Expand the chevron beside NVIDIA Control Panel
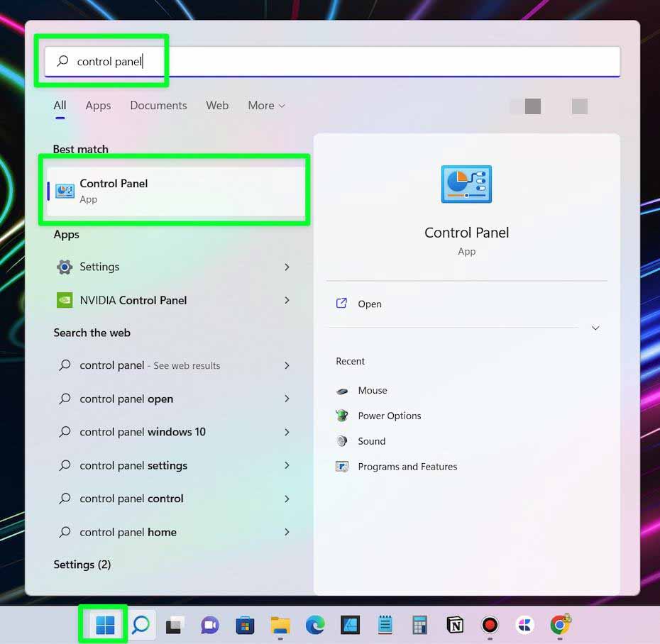 [287, 300]
